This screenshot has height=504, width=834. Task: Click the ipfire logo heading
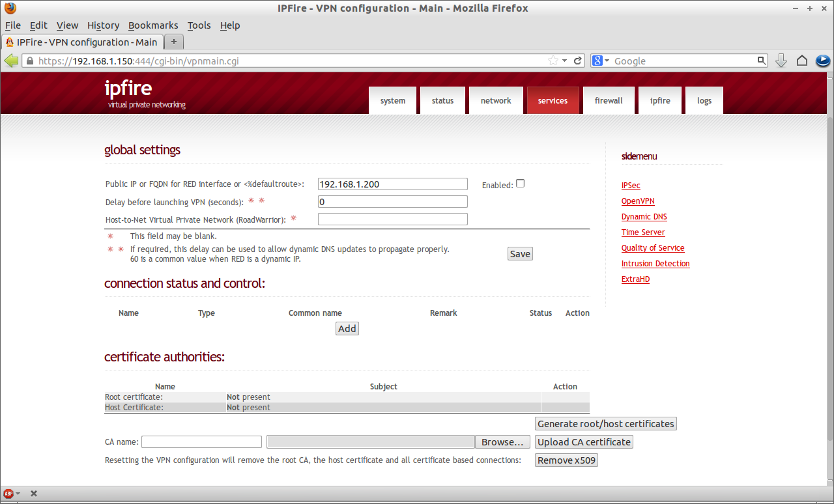(128, 88)
